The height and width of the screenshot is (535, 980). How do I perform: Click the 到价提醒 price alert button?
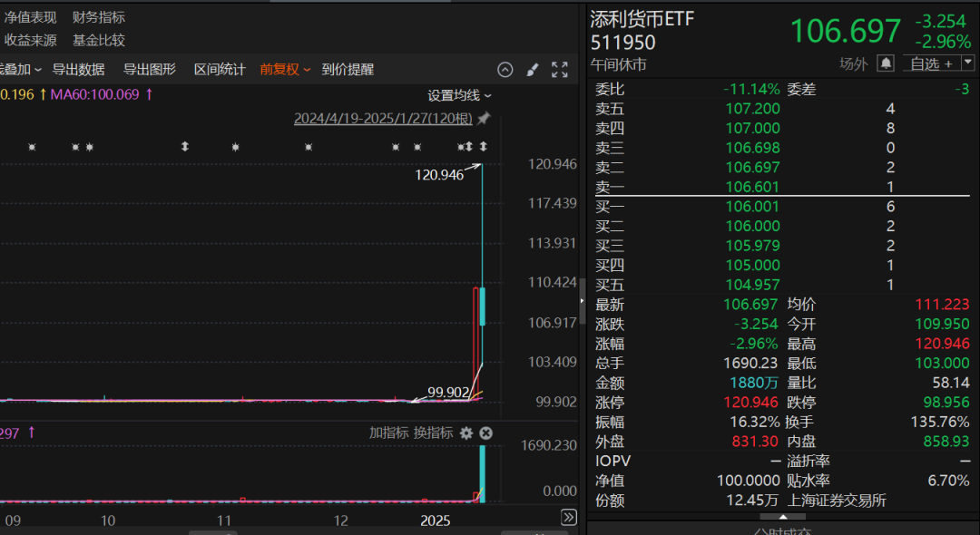point(348,70)
